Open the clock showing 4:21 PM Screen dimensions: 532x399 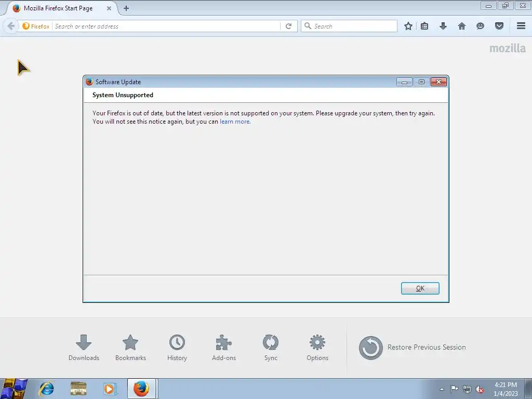tap(506, 389)
